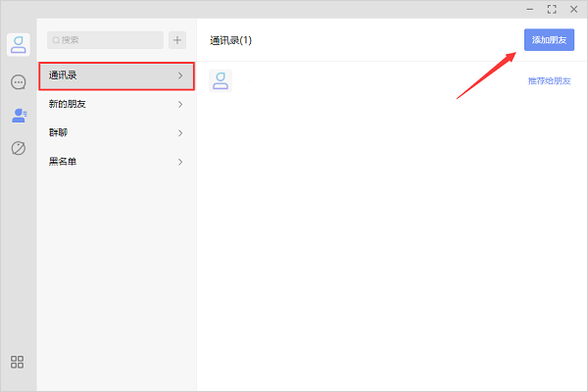
Task: Expand the chevron next to 新的朋友
Action: pos(180,104)
